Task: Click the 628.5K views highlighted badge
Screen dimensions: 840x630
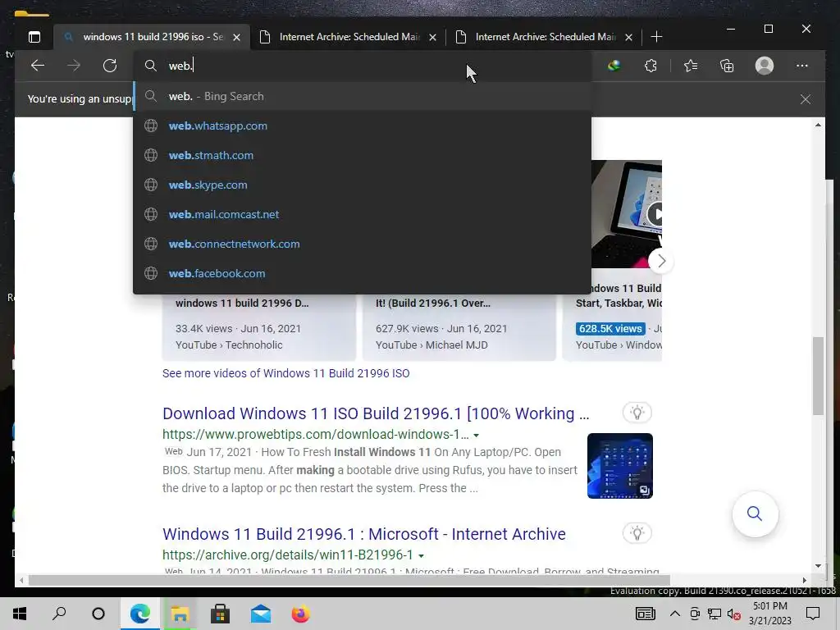Action: click(x=610, y=328)
